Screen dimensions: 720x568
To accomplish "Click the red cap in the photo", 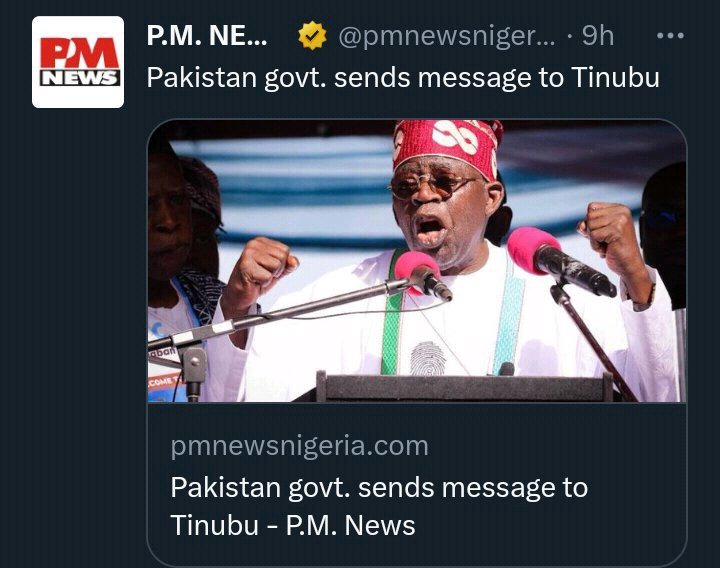I will tap(447, 146).
